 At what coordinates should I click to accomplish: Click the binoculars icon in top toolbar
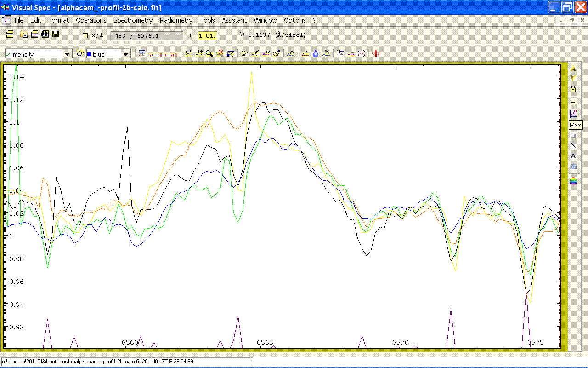(x=45, y=34)
